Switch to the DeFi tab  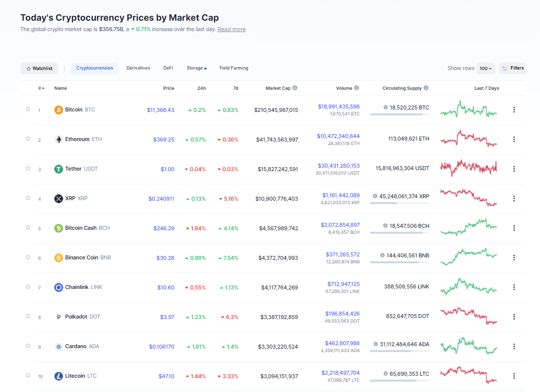pos(168,68)
